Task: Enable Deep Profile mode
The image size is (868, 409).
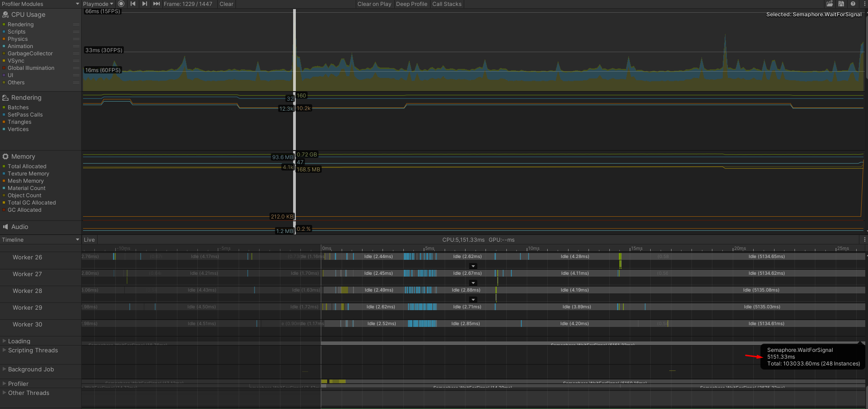Action: tap(411, 4)
